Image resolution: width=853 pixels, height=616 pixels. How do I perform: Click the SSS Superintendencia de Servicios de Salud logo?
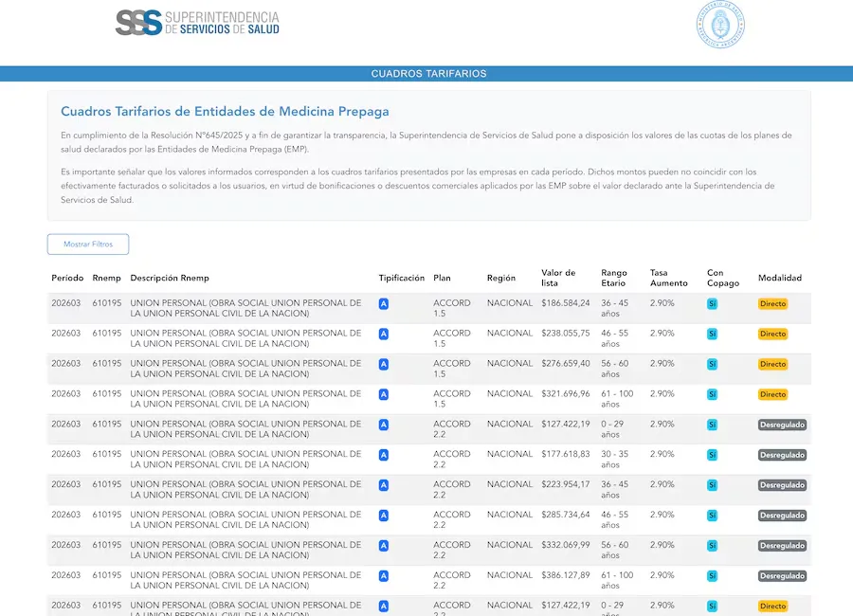tap(197, 23)
